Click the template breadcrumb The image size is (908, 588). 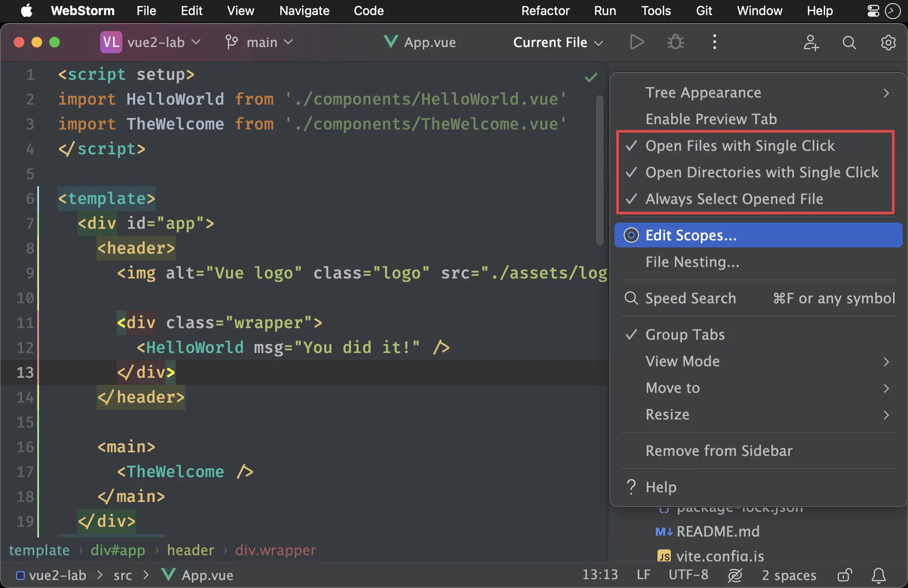39,550
